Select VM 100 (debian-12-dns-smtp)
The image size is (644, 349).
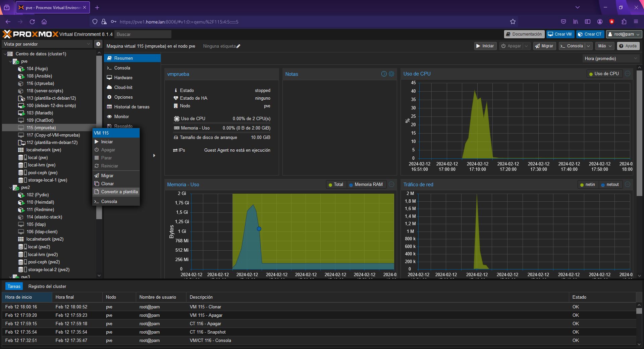click(x=51, y=105)
